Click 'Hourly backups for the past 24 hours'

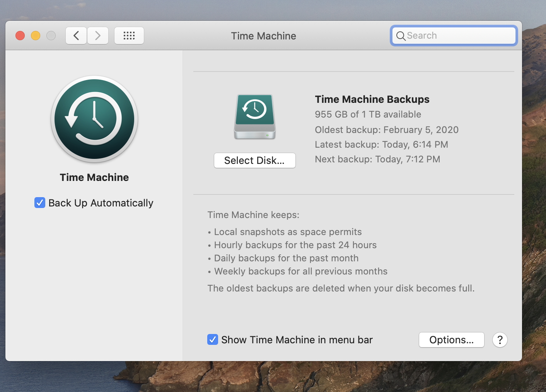(x=295, y=245)
